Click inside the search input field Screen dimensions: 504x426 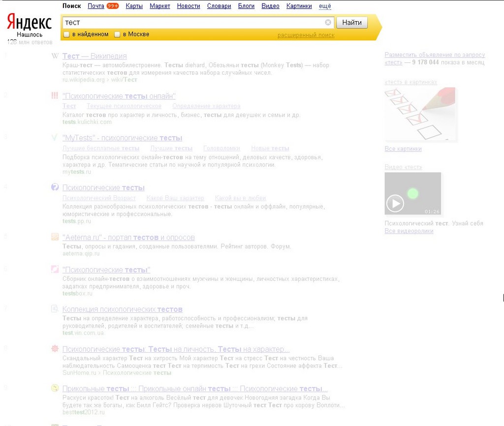[192, 22]
